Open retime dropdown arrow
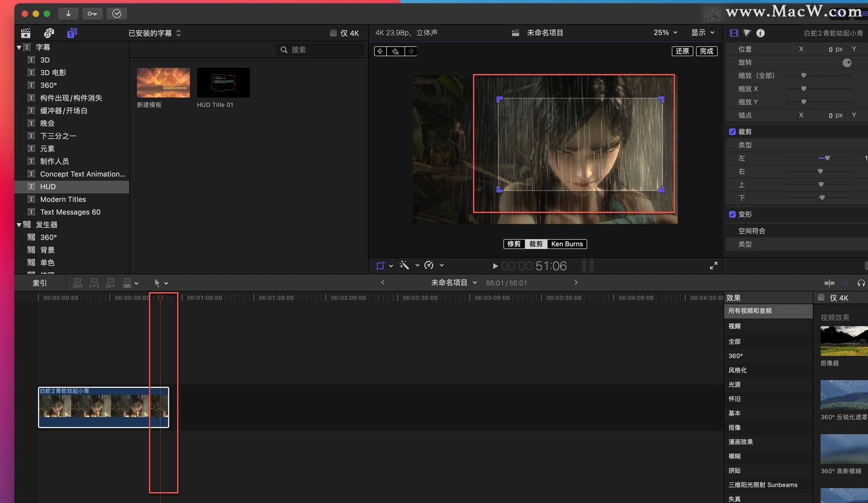868x503 pixels. tap(442, 266)
